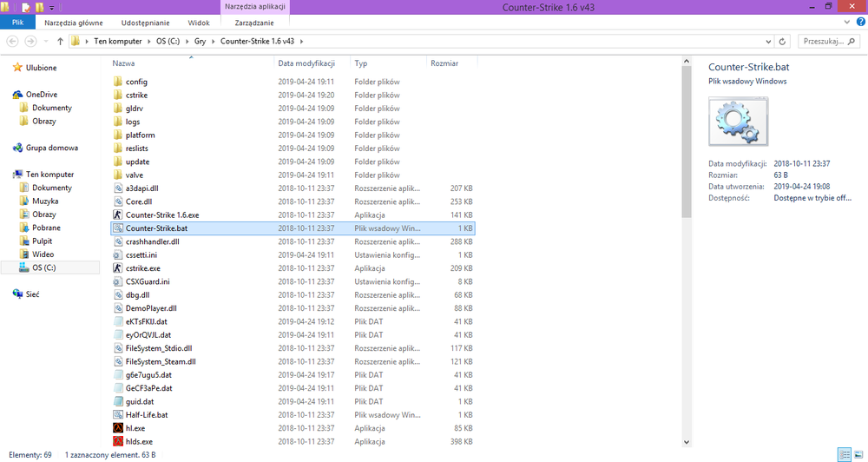Click the preview thumbnail of Counter-Strike.bat

(739, 122)
